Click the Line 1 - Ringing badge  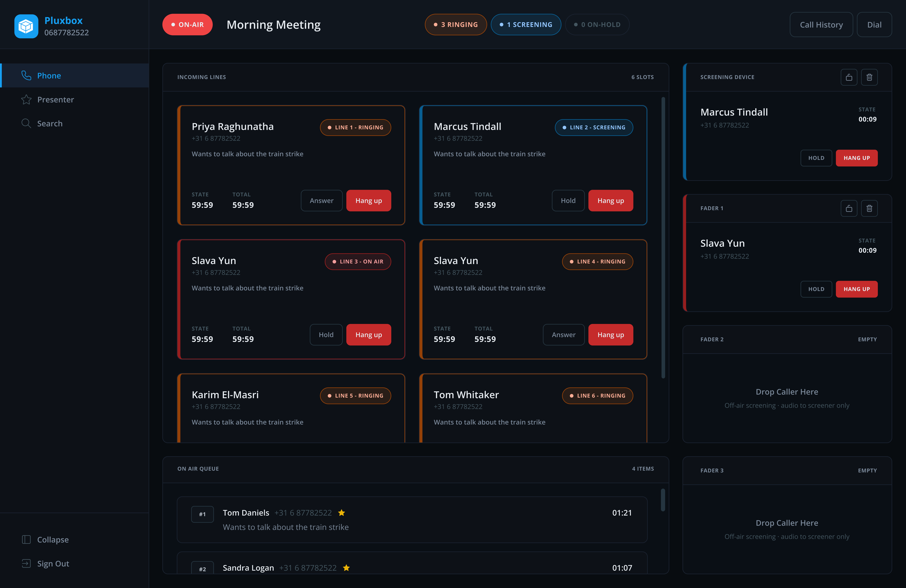(x=355, y=127)
